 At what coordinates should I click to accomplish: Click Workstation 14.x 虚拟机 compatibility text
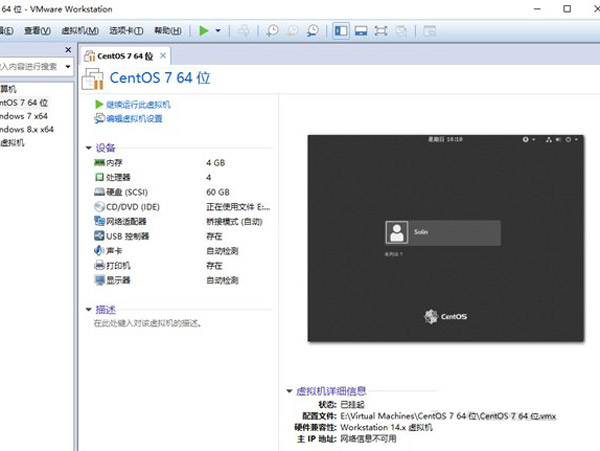(386, 427)
